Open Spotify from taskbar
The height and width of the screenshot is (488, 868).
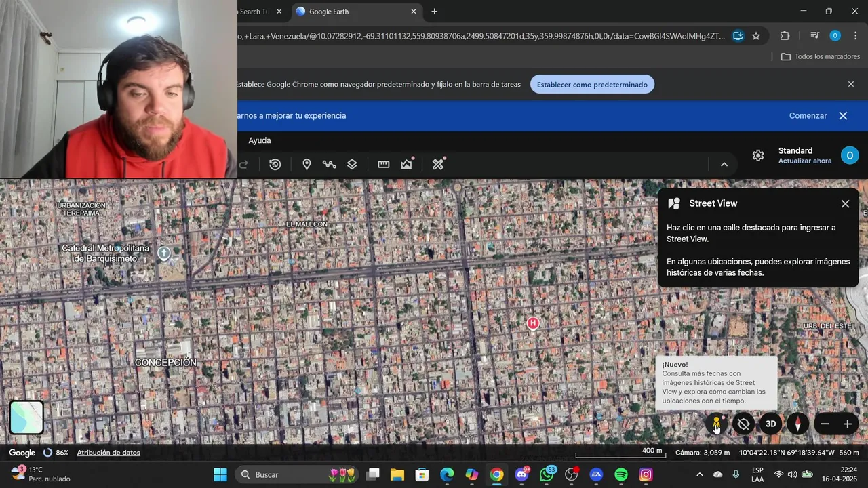[x=621, y=474]
